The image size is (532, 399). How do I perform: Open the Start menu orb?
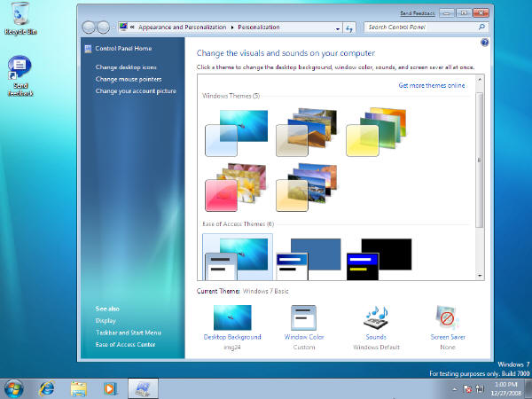[14, 388]
